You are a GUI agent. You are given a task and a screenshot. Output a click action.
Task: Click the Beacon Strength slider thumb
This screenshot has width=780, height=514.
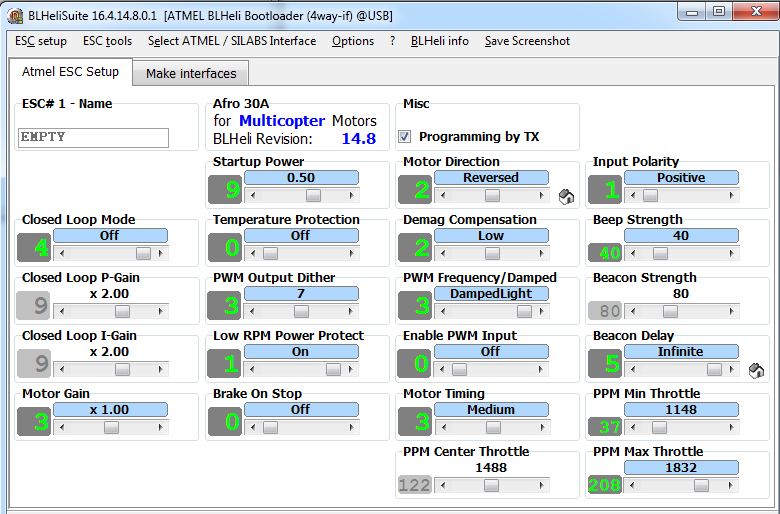click(x=670, y=311)
